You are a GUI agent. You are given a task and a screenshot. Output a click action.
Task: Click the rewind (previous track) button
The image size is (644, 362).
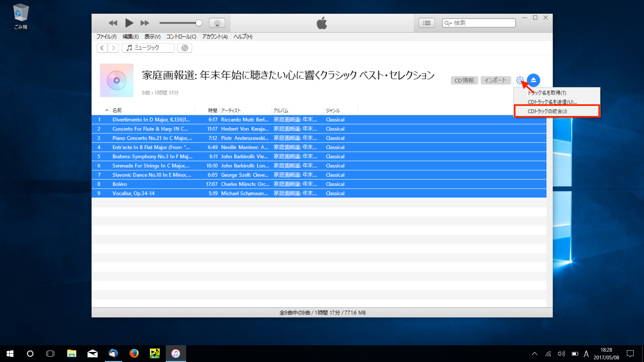click(113, 23)
